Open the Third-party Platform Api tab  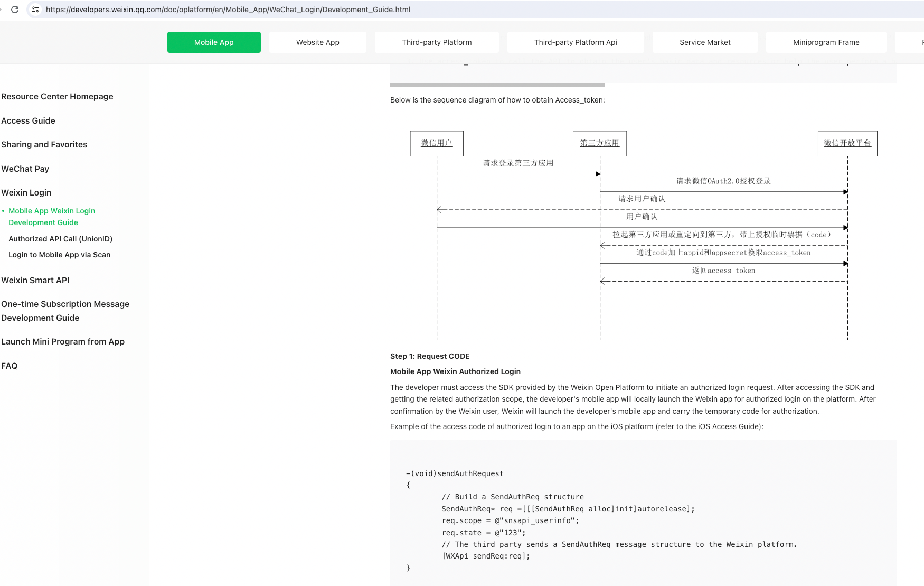576,42
